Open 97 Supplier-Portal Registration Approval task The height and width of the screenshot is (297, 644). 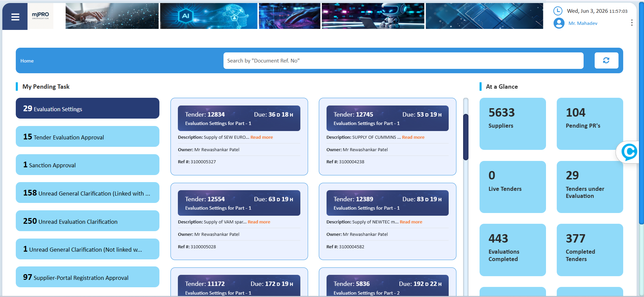tap(88, 277)
